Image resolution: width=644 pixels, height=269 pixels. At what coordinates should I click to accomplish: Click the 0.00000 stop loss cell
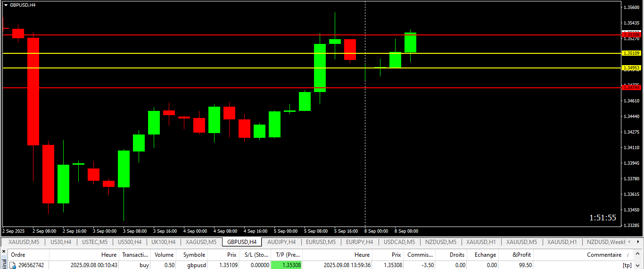(260, 265)
